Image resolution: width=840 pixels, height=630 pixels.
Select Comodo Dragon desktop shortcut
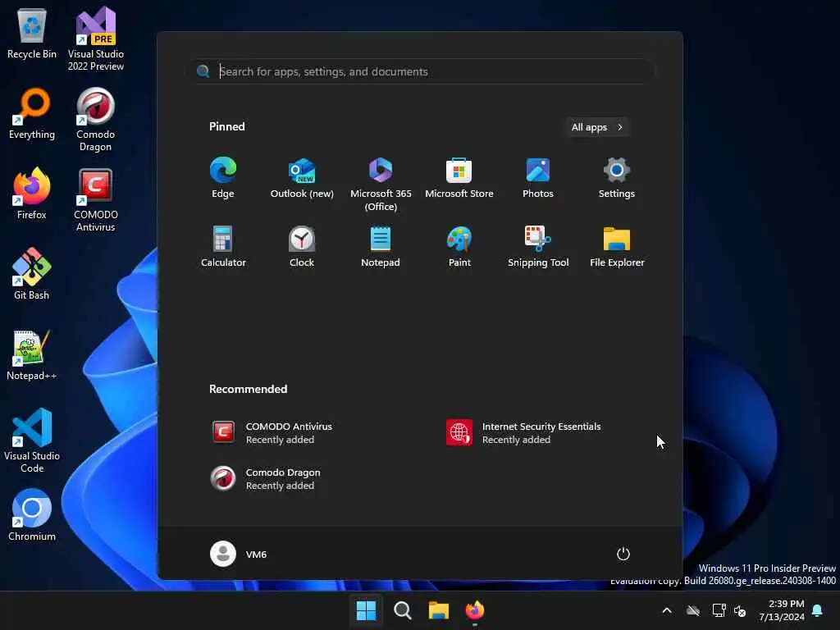(95, 119)
